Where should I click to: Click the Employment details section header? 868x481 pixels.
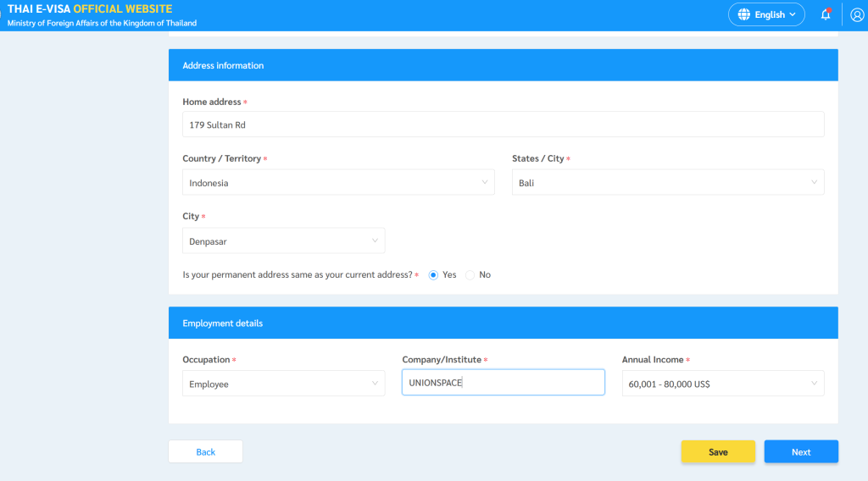pos(222,323)
